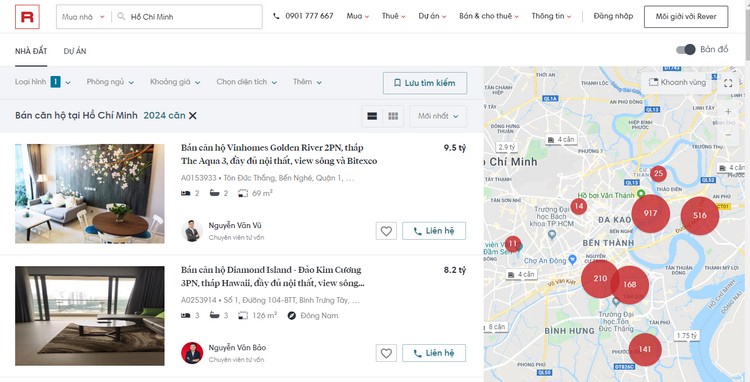Click Lưu tìm kiếm button
Image resolution: width=750 pixels, height=382 pixels.
(425, 83)
